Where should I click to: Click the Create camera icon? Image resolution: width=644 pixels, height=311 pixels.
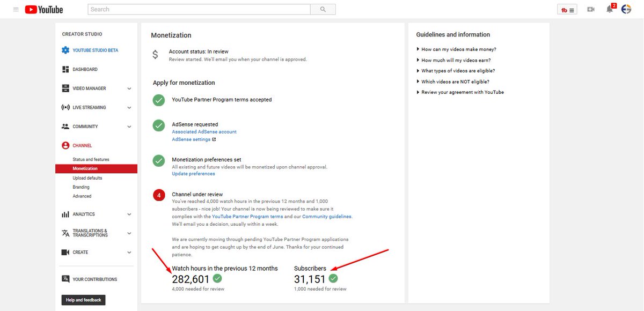point(65,253)
